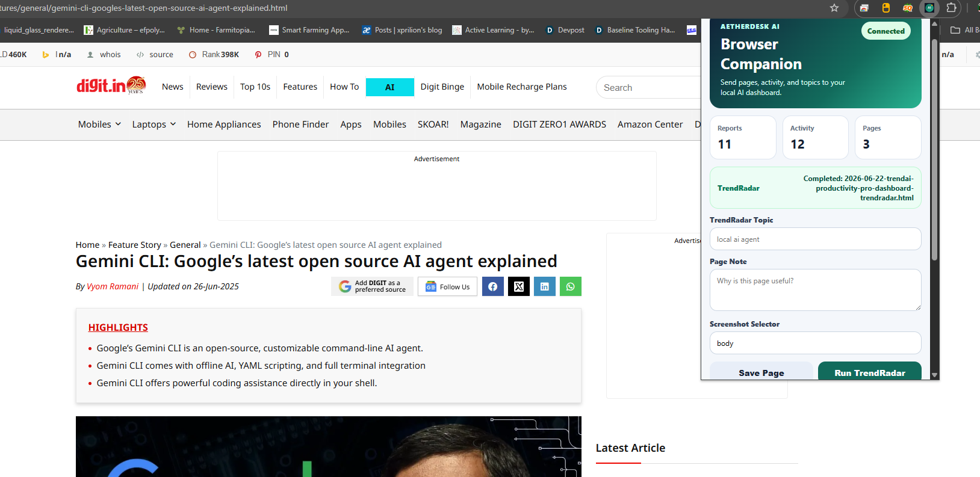
Task: Open author Vyom Ramani's profile
Action: coord(113,286)
